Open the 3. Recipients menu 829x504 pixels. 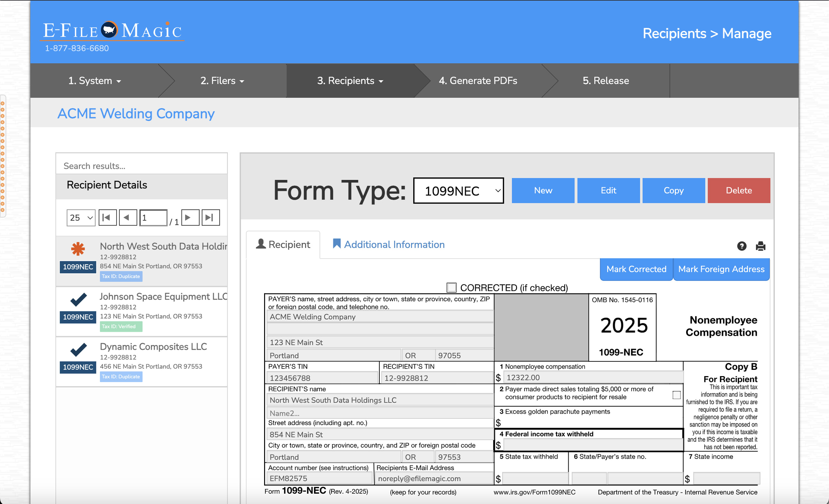pyautogui.click(x=350, y=81)
